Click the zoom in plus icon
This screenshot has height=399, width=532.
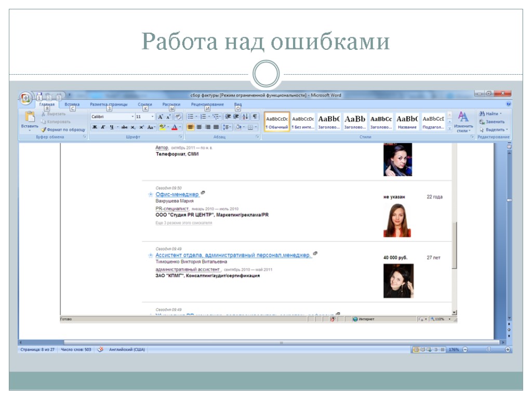(508, 350)
